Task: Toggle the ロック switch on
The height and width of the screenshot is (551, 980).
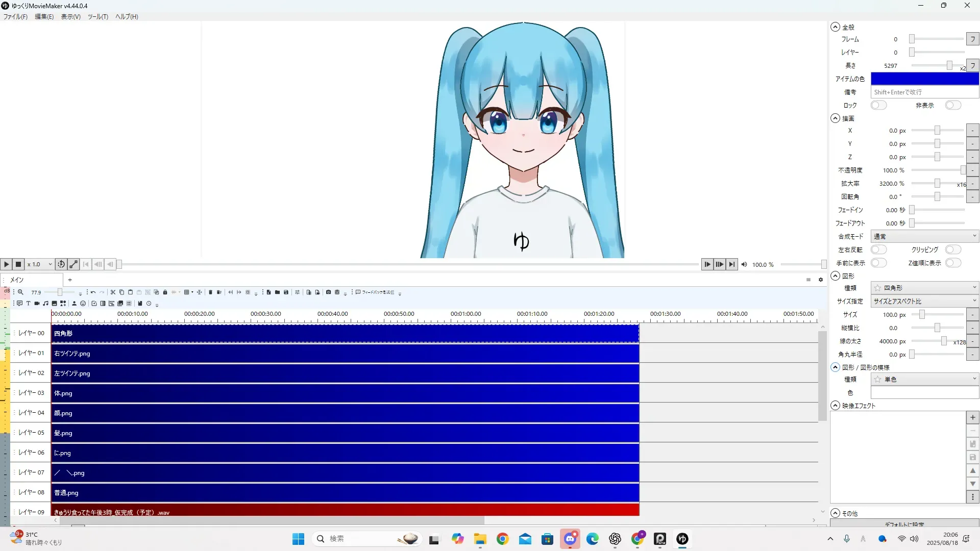Action: pyautogui.click(x=878, y=106)
